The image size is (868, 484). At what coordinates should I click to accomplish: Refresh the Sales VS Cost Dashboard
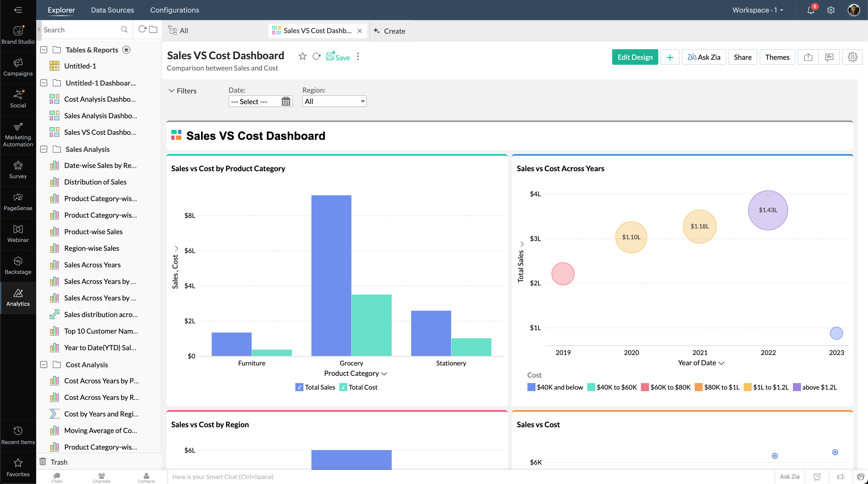pyautogui.click(x=316, y=56)
